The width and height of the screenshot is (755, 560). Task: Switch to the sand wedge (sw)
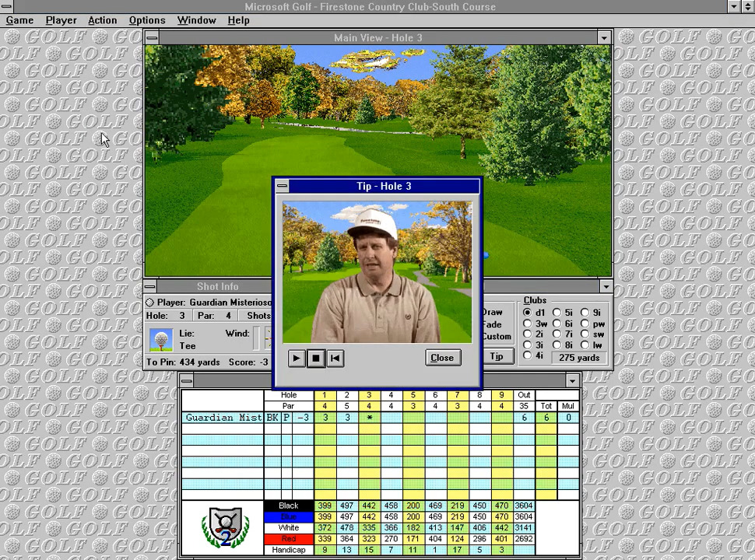(585, 334)
